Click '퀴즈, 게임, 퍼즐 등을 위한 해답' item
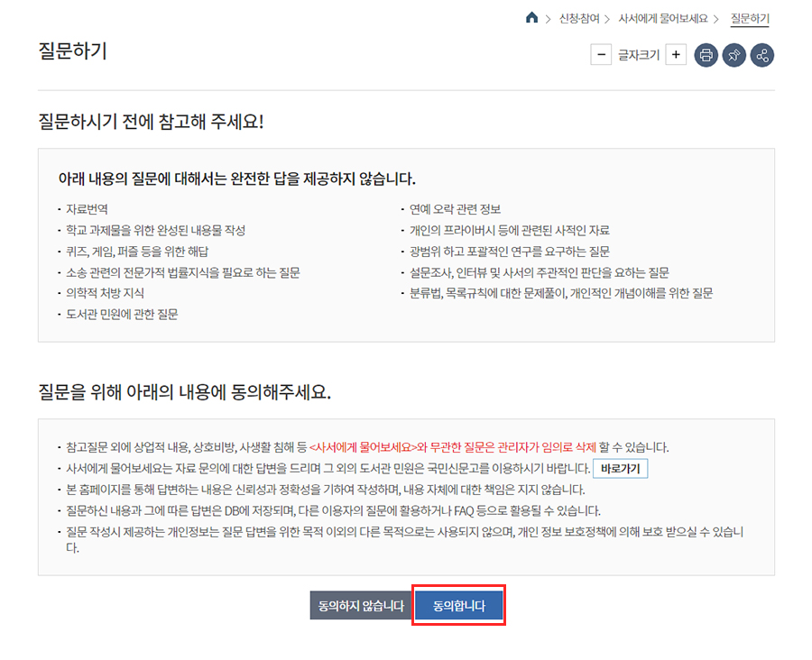 pos(137,252)
